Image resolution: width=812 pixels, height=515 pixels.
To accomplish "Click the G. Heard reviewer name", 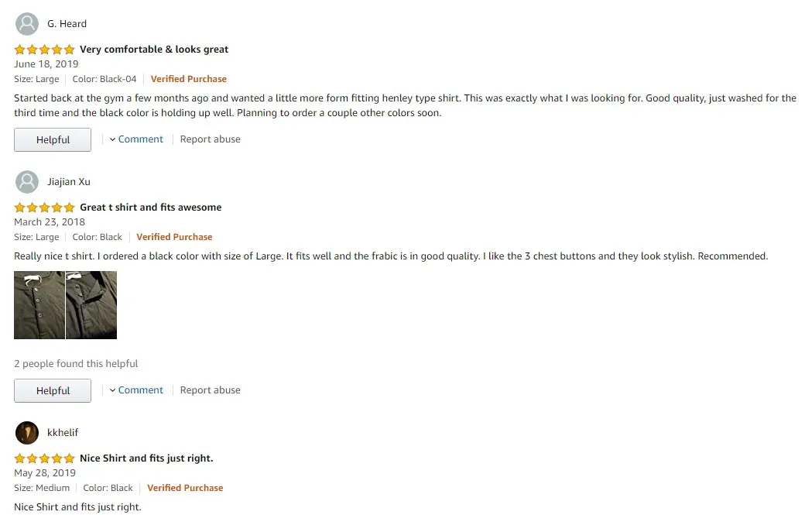I will (67, 24).
